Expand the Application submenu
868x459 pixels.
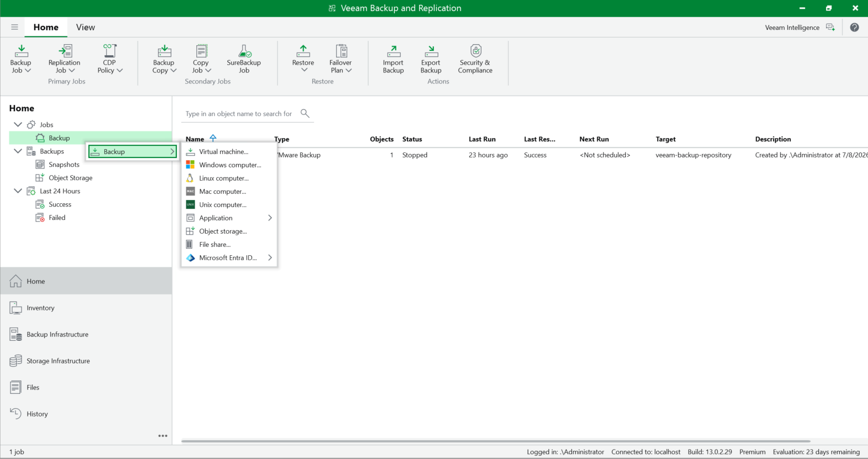click(x=229, y=218)
